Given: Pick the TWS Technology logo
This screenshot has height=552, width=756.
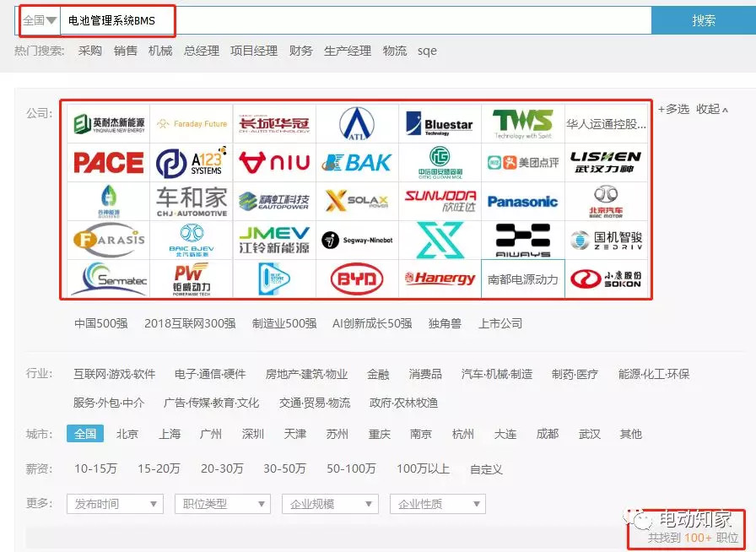Looking at the screenshot, I should coord(522,123).
